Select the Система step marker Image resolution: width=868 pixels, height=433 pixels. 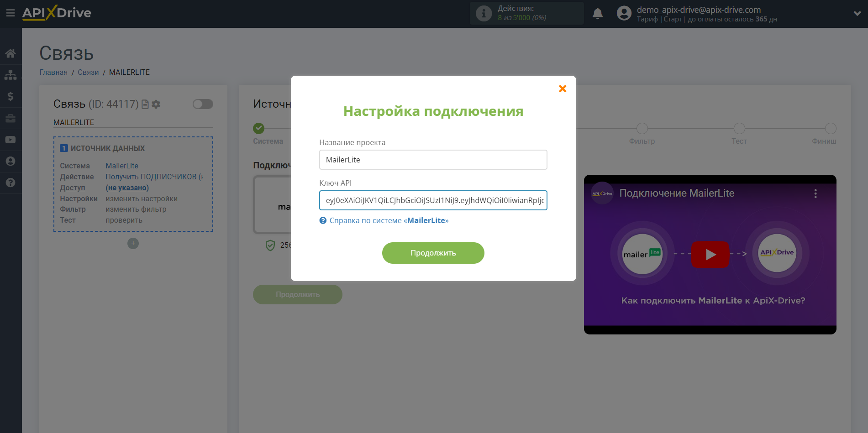coord(258,128)
